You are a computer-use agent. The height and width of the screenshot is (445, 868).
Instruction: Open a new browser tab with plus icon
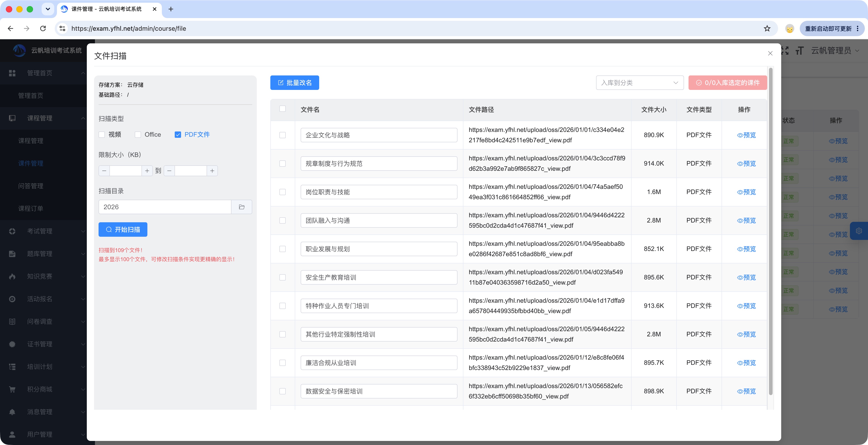tap(171, 9)
